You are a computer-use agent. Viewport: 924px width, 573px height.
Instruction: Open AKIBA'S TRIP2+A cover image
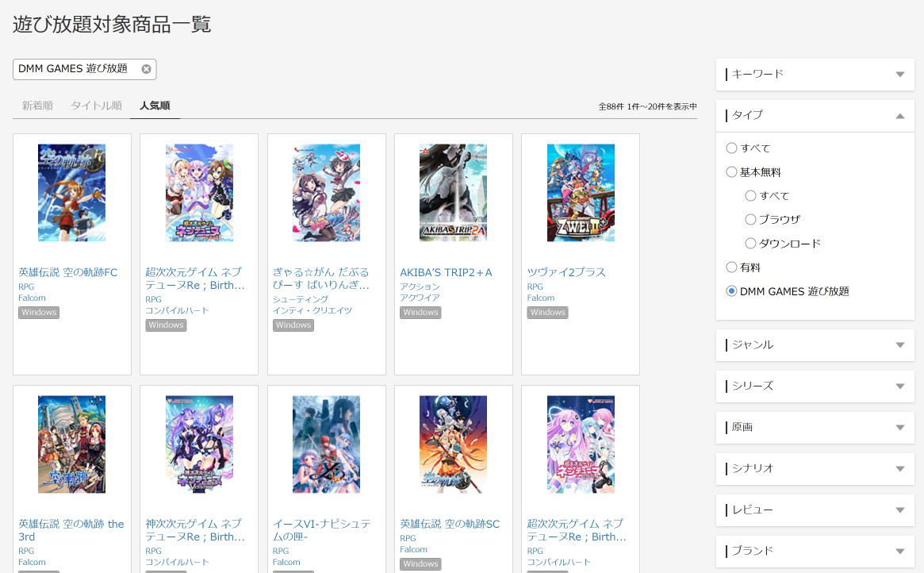click(x=453, y=193)
